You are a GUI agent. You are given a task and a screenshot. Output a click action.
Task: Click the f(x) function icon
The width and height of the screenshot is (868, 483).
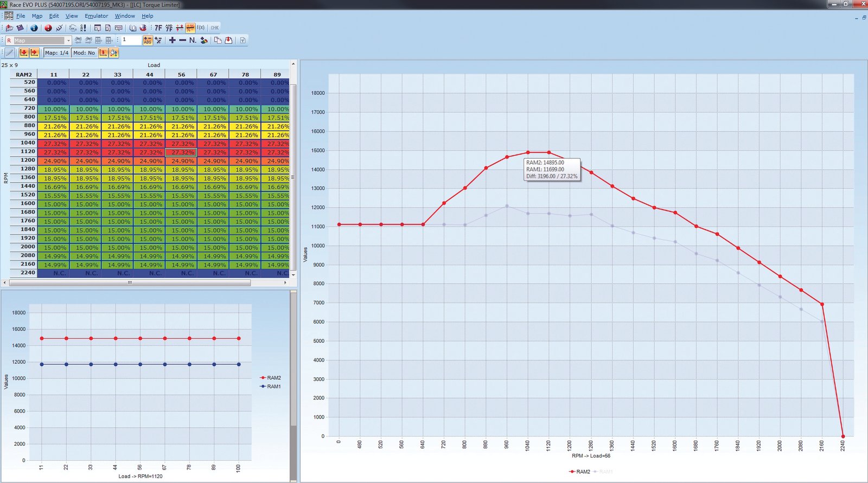201,28
